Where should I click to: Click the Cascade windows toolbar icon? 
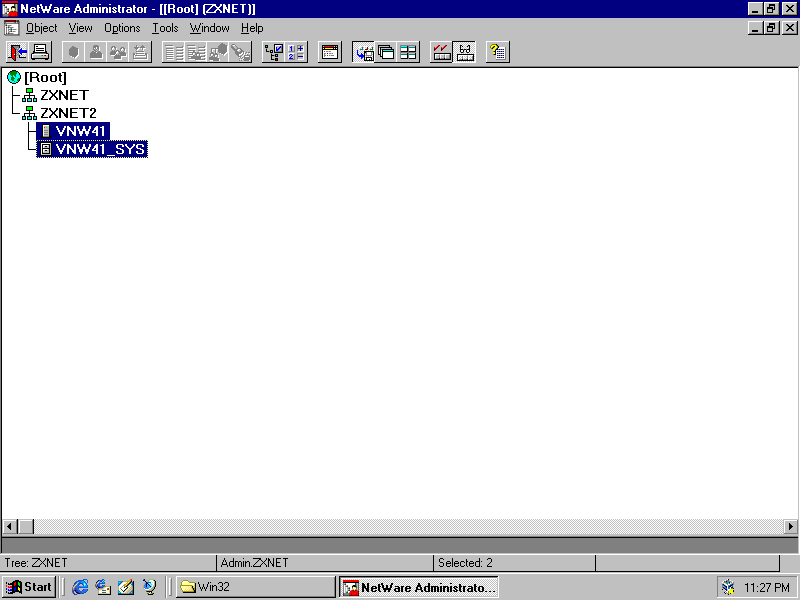[386, 52]
